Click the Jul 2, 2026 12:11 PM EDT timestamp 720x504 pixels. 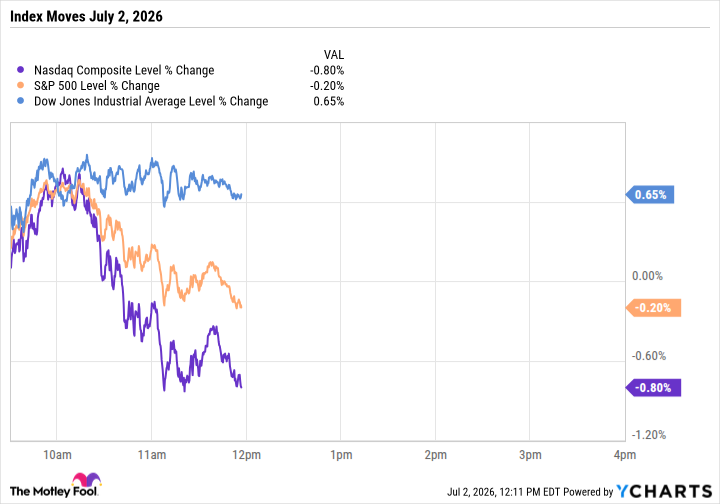[504, 492]
